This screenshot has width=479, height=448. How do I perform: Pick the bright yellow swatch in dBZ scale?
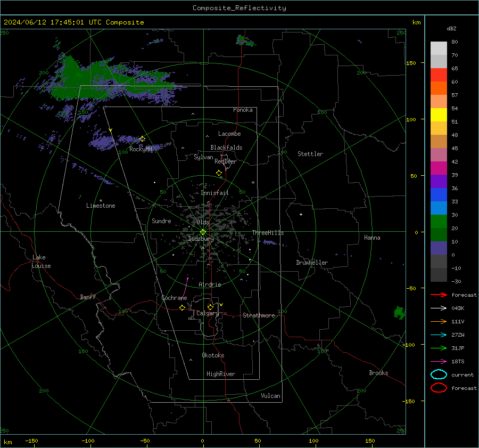tap(439, 115)
